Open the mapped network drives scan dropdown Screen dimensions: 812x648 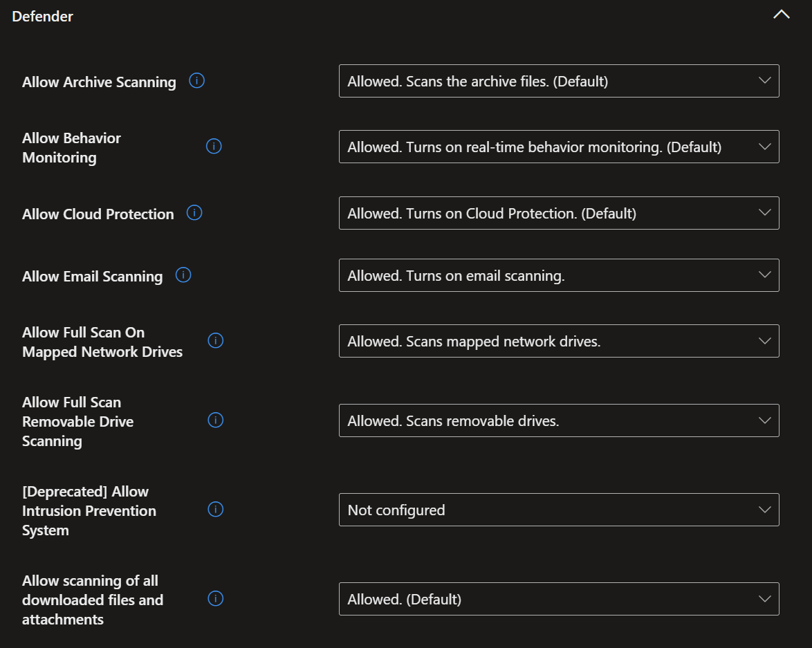(x=559, y=341)
